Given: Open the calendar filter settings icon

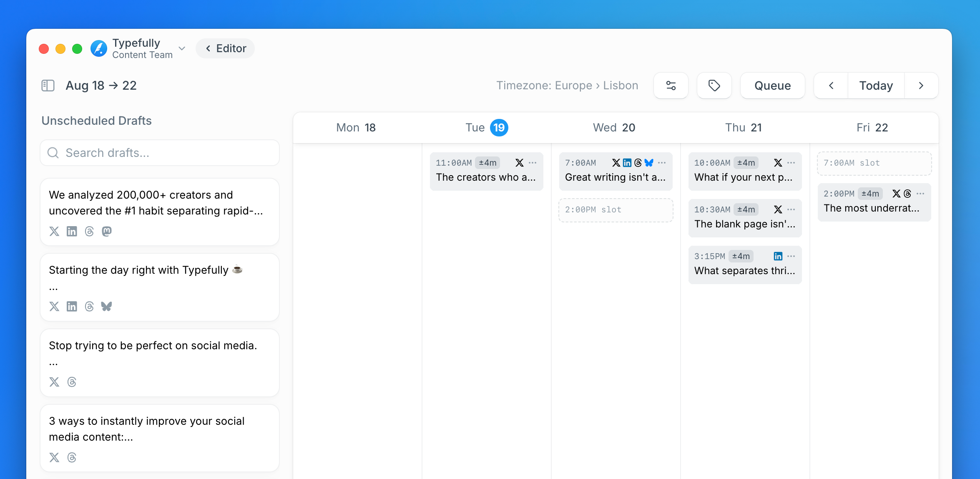Looking at the screenshot, I should tap(671, 86).
